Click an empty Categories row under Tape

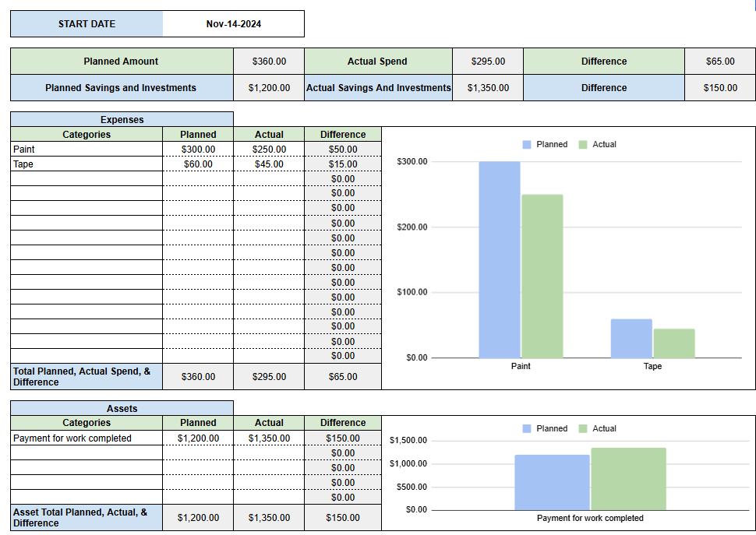[x=78, y=178]
